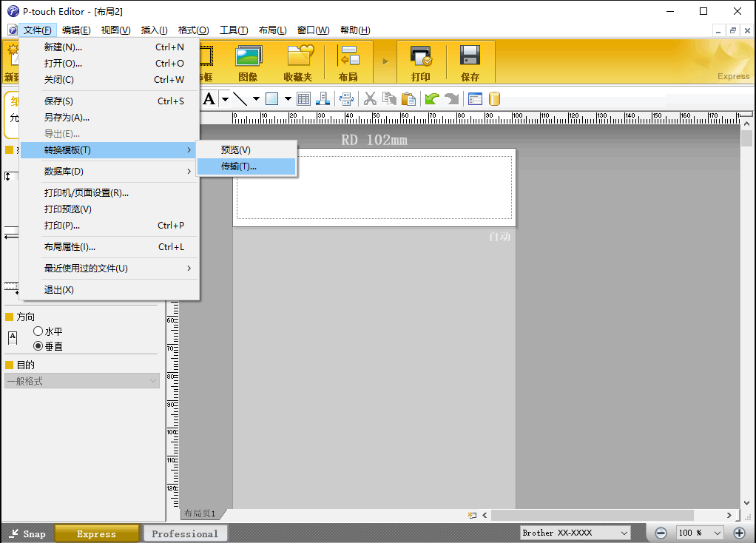
Task: Choose 关闭(C) from File menu
Action: pyautogui.click(x=110, y=80)
